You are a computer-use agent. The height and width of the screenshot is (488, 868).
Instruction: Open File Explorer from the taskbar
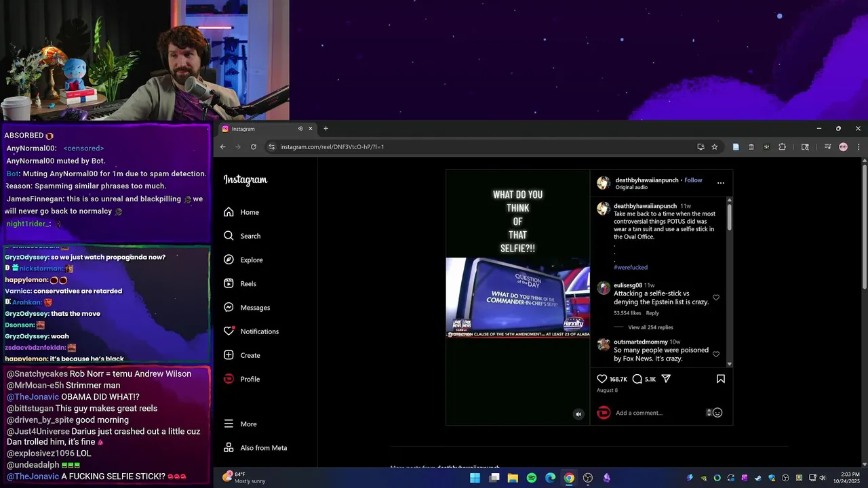click(x=513, y=478)
